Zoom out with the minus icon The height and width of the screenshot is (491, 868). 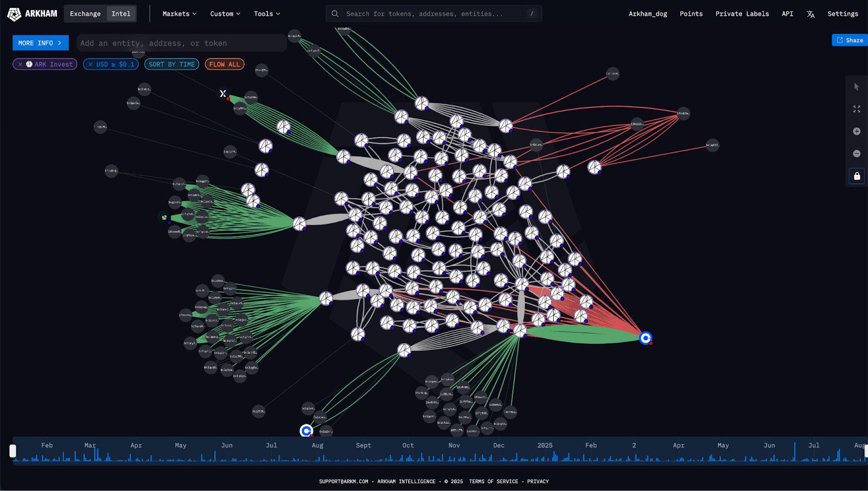(857, 154)
